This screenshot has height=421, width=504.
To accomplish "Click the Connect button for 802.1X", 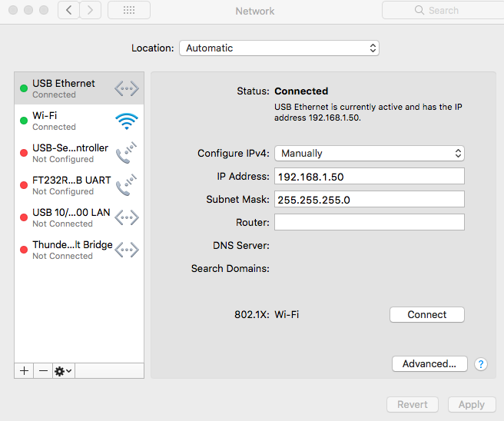I will (x=427, y=314).
